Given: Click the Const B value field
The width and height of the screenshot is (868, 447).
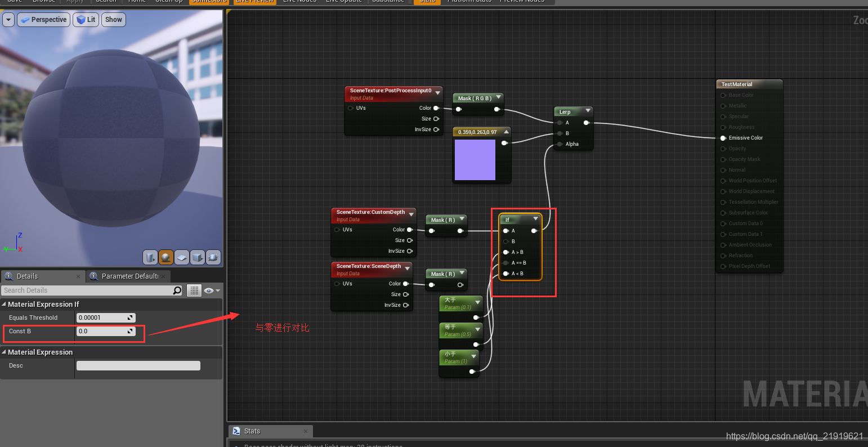Looking at the screenshot, I should click(106, 331).
